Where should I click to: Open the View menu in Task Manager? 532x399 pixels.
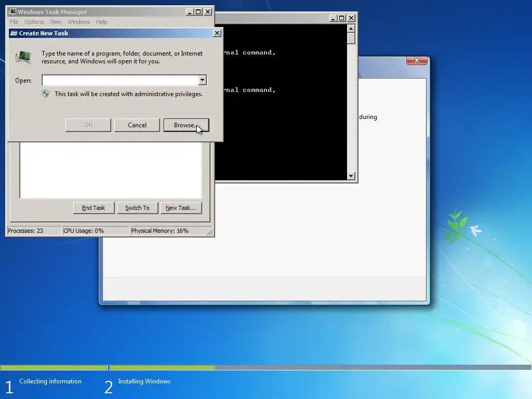56,22
